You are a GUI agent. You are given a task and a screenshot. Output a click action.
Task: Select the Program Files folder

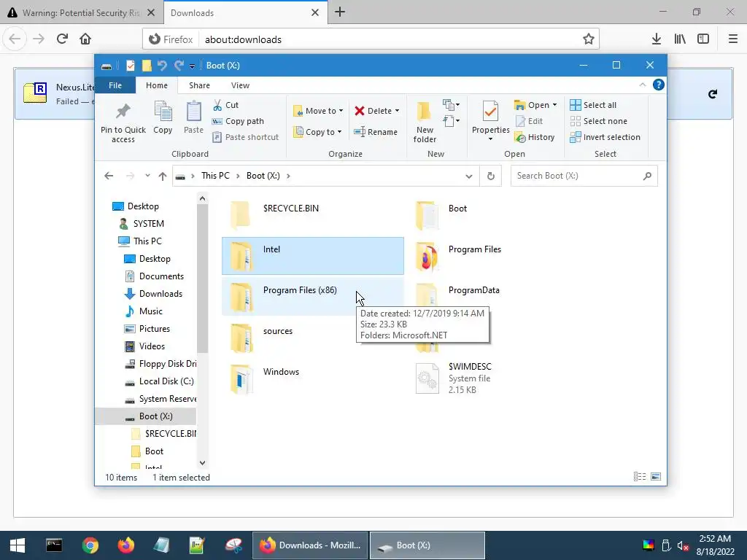(498, 256)
